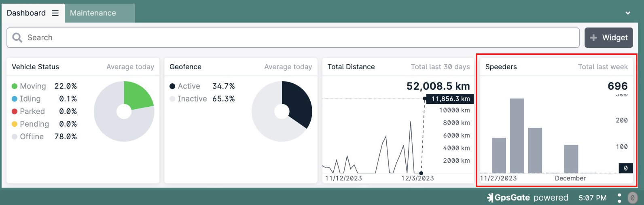Click the yellow Pending legend dot
The image size is (644, 205).
click(x=15, y=124)
